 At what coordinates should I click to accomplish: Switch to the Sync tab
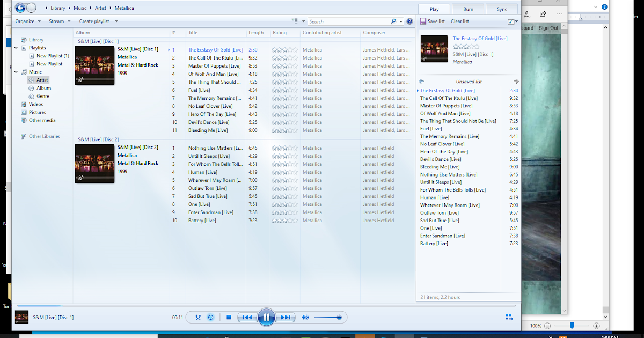[502, 9]
